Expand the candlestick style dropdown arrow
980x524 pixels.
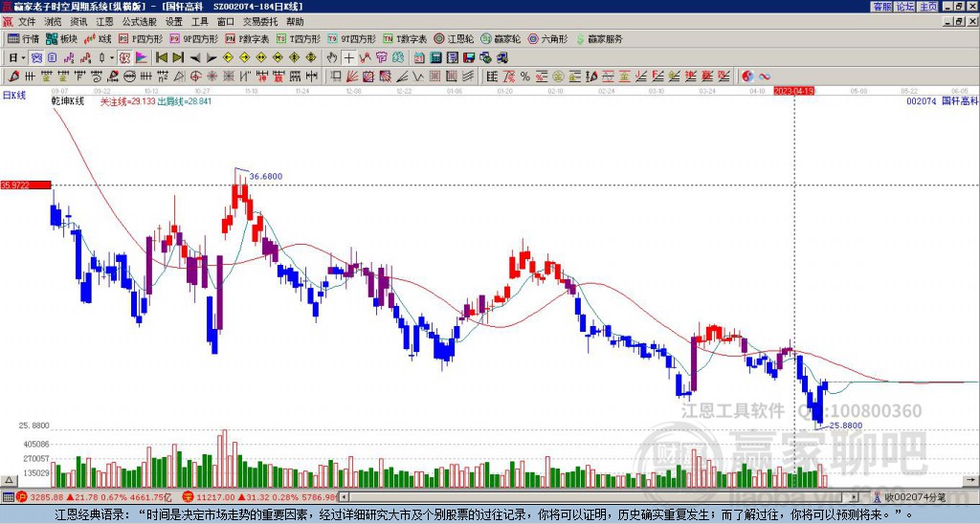point(112,58)
